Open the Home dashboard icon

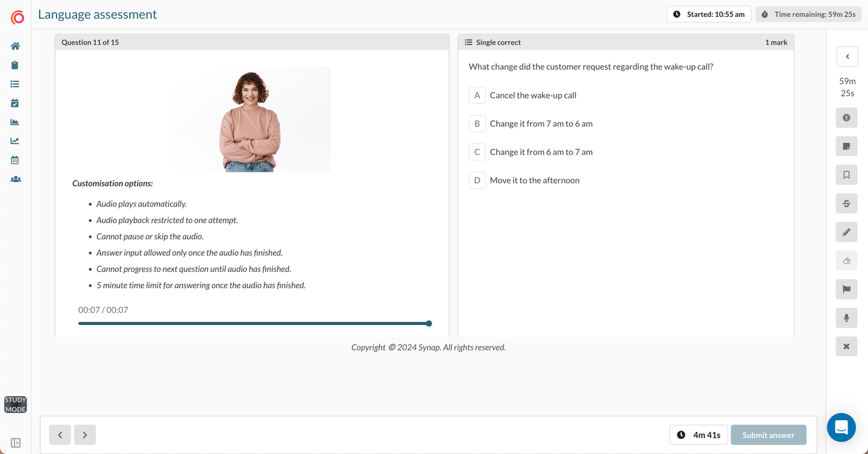(x=15, y=45)
